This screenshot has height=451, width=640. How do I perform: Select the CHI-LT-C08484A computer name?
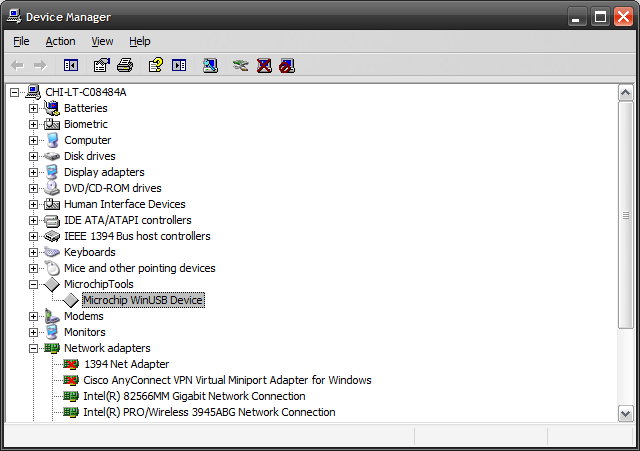pyautogui.click(x=86, y=92)
